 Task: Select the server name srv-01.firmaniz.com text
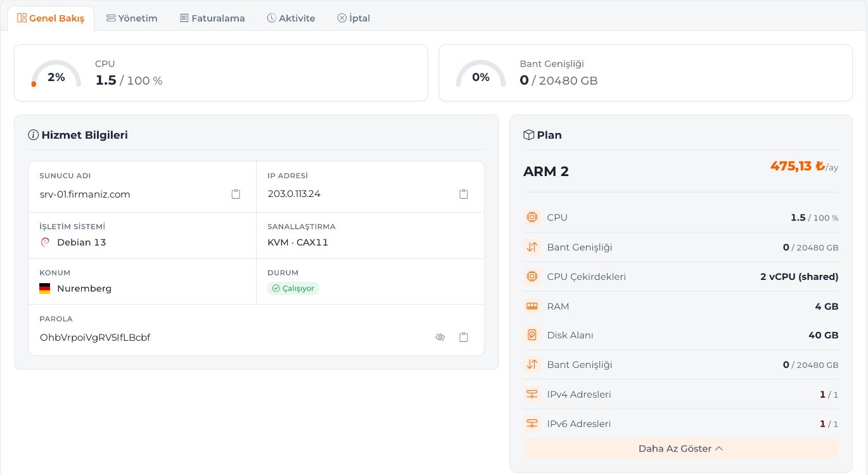(x=85, y=194)
